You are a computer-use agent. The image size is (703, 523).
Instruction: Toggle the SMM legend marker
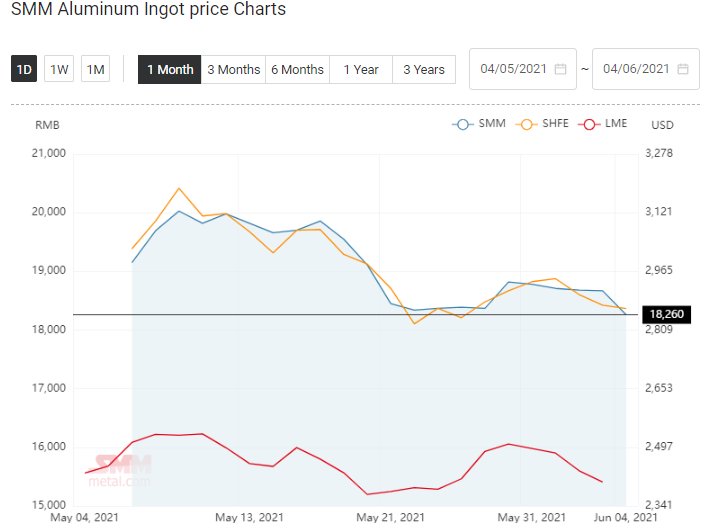pos(463,124)
